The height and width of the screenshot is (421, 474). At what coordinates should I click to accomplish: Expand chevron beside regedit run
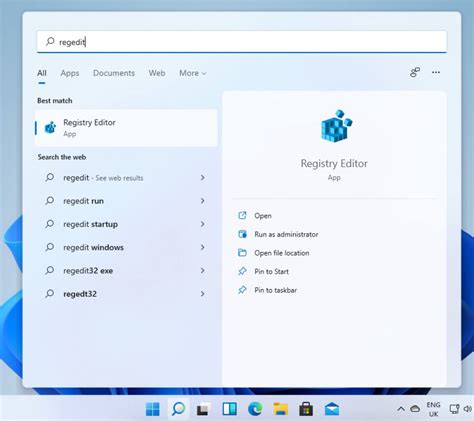pyautogui.click(x=203, y=201)
